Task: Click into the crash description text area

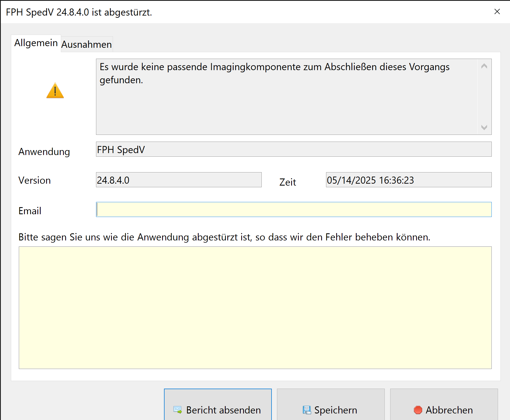Action: (x=255, y=308)
